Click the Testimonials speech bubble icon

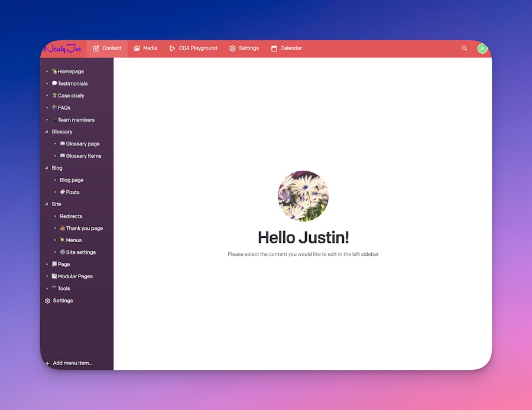[x=54, y=83]
